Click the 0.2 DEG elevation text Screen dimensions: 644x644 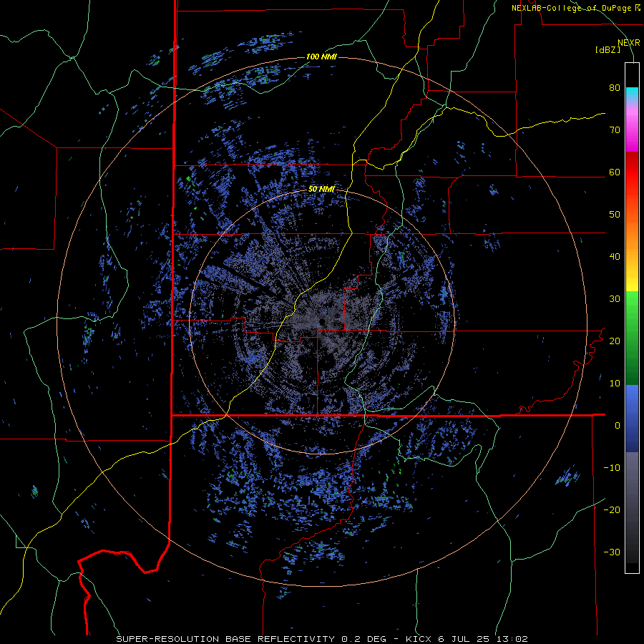coord(365,639)
